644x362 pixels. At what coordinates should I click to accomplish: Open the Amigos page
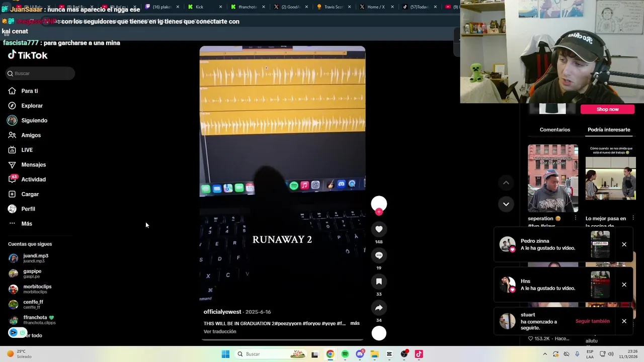click(24, 135)
